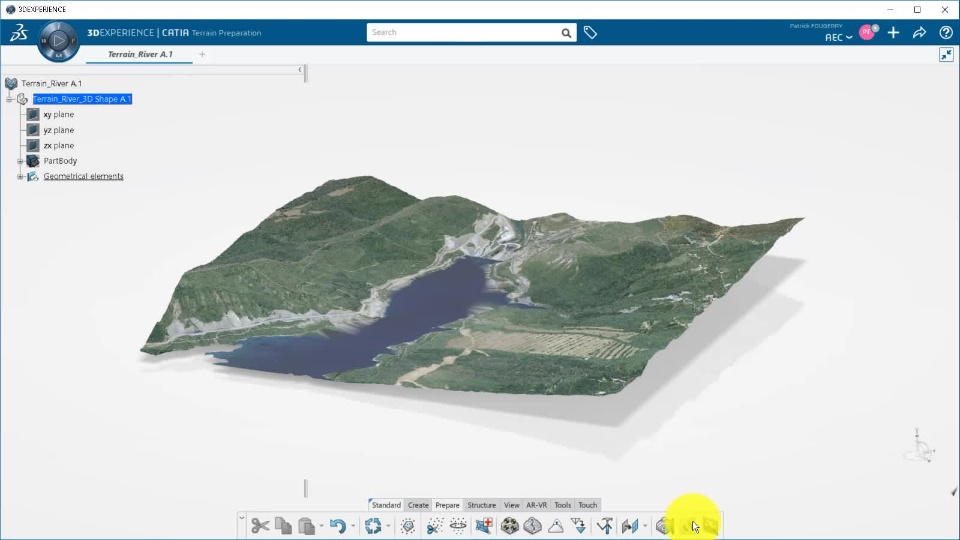Select the zx plane tree item
Viewport: 960px width, 540px height.
pos(59,146)
